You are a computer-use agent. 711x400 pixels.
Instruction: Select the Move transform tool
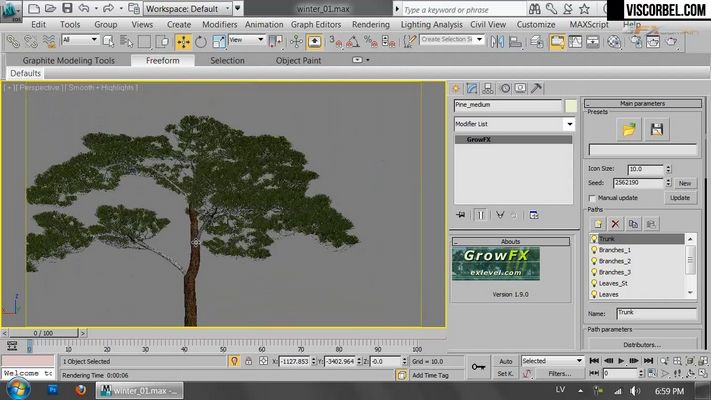pyautogui.click(x=183, y=42)
